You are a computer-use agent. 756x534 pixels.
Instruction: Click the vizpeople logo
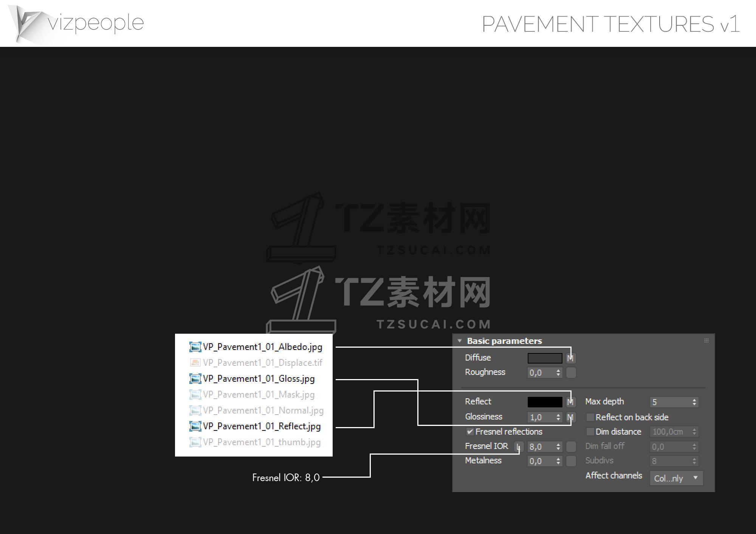pyautogui.click(x=76, y=24)
